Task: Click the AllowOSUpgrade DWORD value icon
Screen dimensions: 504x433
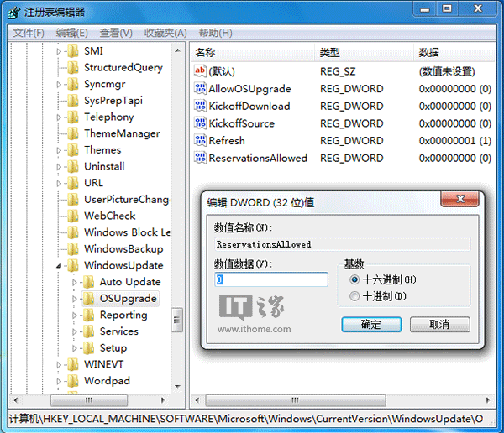Action: [200, 89]
